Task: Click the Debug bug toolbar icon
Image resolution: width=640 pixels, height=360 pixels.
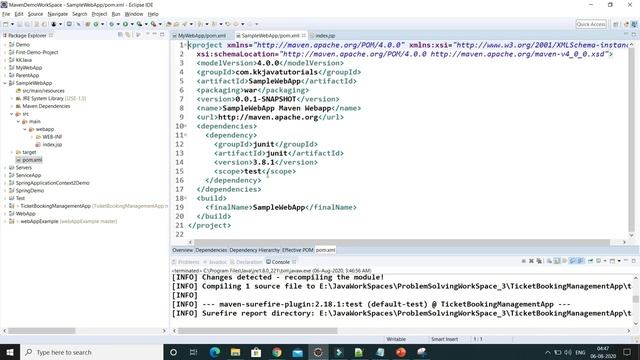Action: point(111,24)
